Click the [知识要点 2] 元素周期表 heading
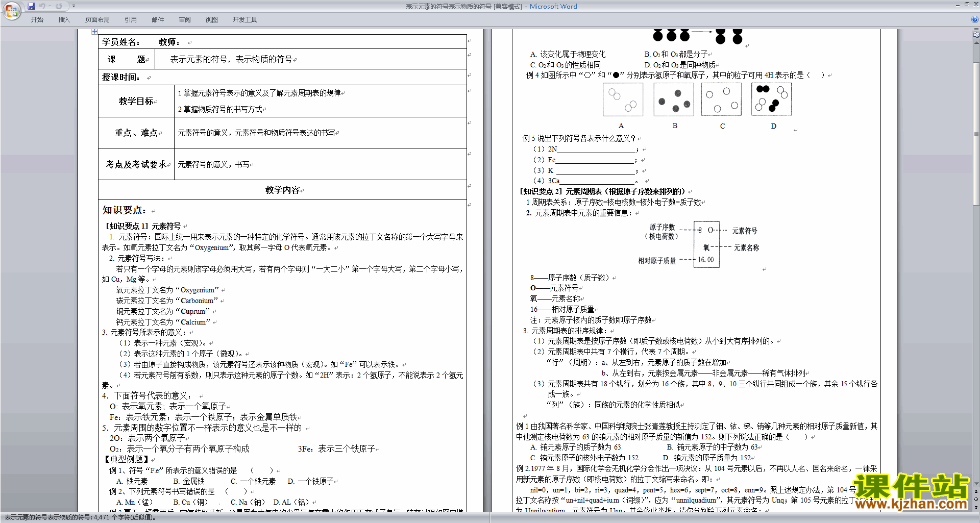This screenshot has height=523, width=980. click(602, 191)
